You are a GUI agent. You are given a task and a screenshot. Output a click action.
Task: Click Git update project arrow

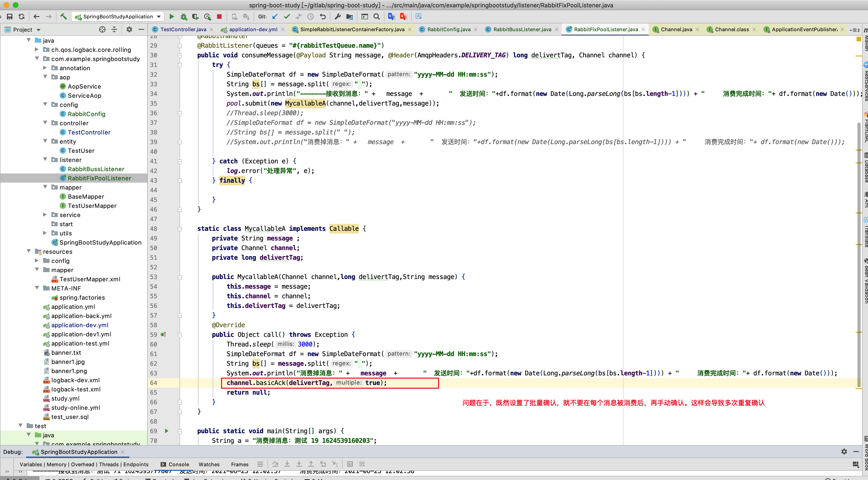(x=275, y=17)
